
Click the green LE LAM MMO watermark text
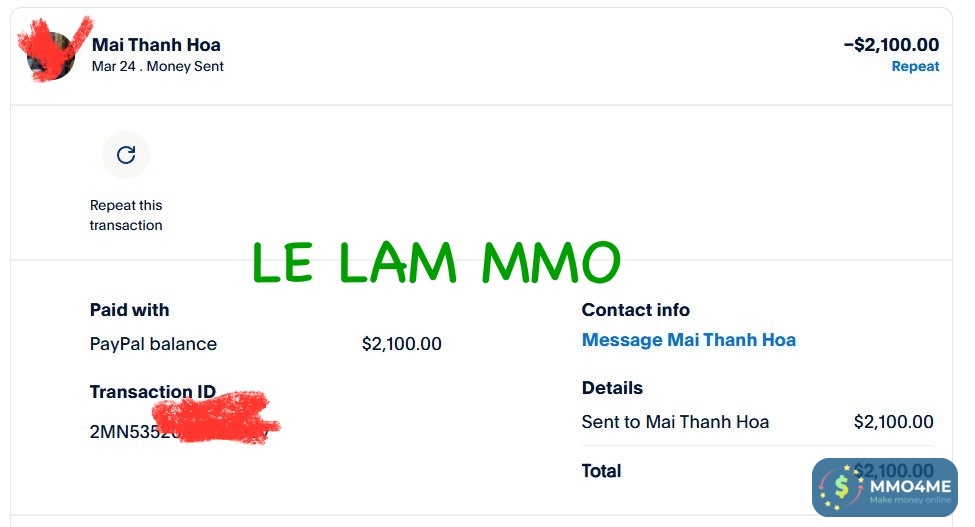point(436,263)
